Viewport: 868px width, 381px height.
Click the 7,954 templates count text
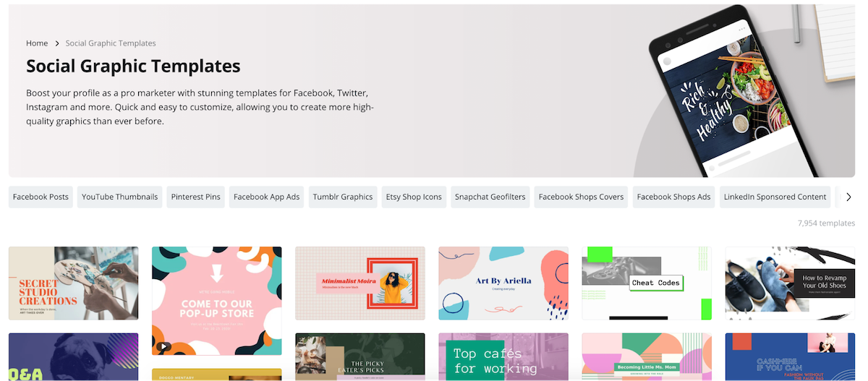826,223
